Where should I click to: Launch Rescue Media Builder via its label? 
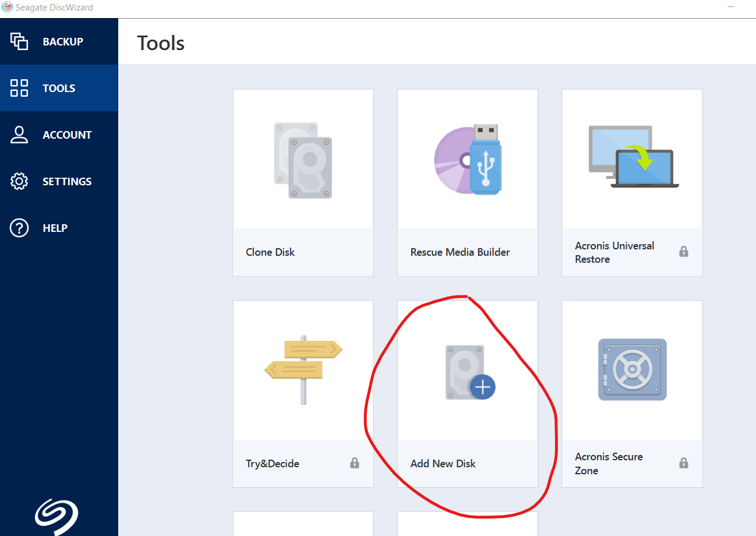coord(460,252)
